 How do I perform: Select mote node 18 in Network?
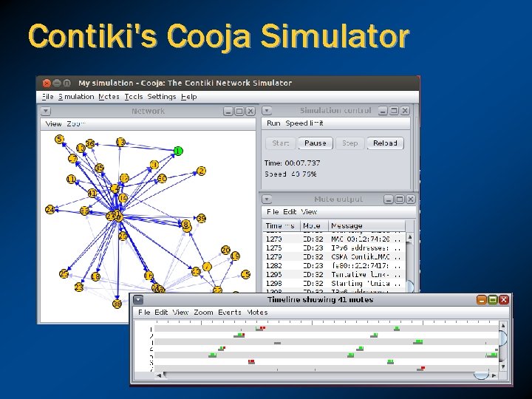[x=95, y=276]
